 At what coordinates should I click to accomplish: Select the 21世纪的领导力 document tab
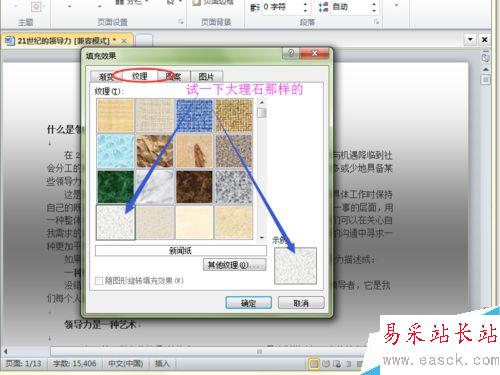(x=67, y=41)
